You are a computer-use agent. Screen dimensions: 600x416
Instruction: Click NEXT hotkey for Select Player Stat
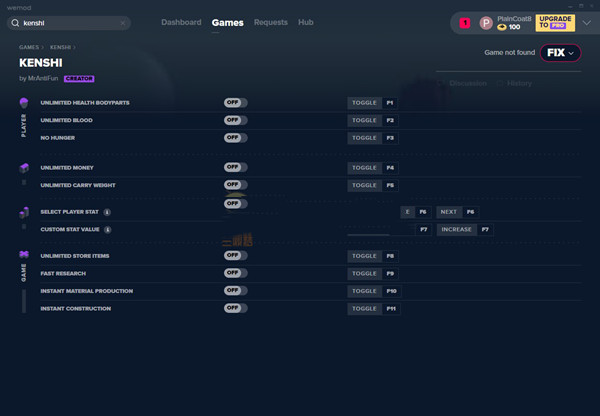click(458, 212)
